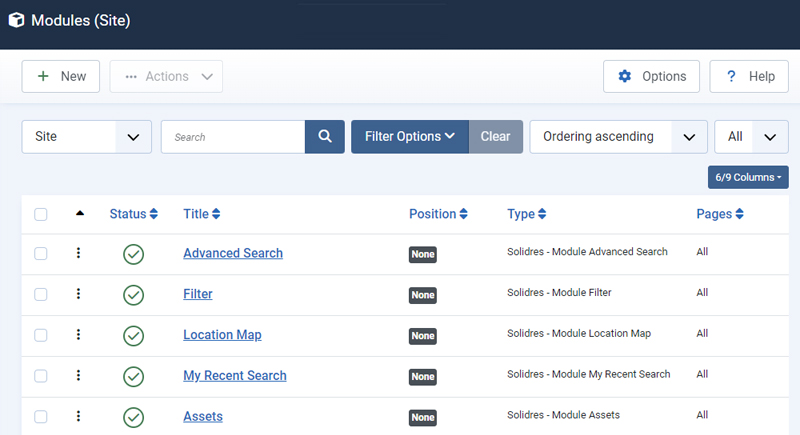Sort the table by Type column

pyautogui.click(x=527, y=214)
